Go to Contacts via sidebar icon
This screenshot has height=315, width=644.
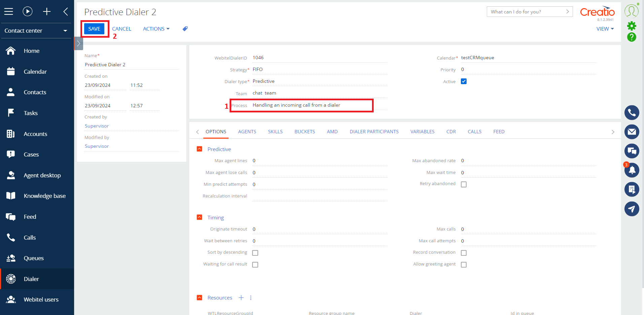pyautogui.click(x=11, y=92)
